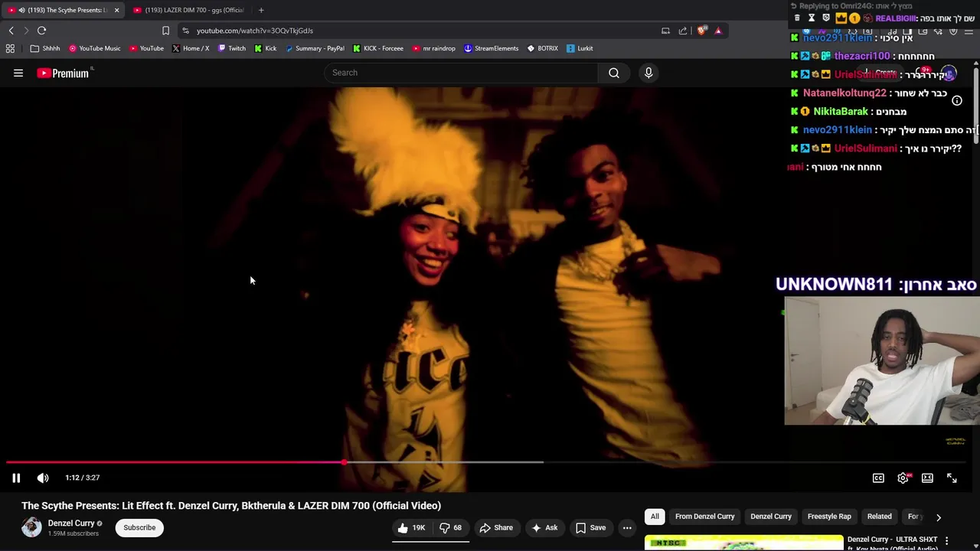Show more filter chips with right arrow
The height and width of the screenshot is (551, 980).
(x=939, y=517)
